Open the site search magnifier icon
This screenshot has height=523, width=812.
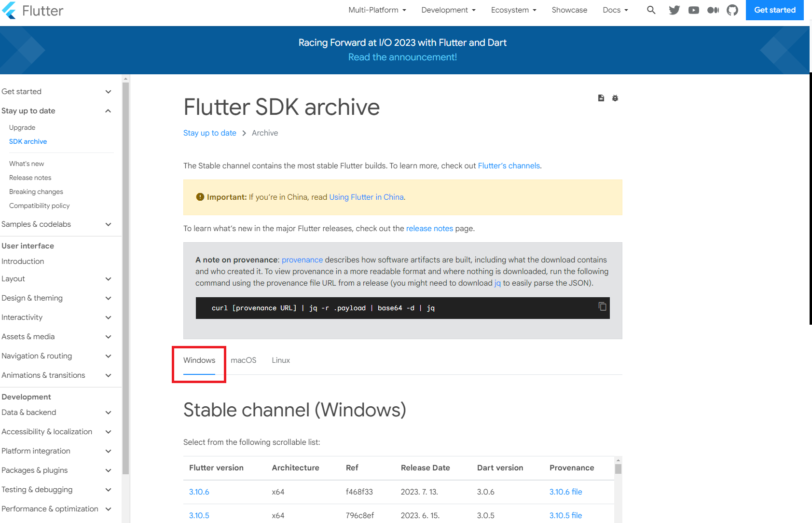click(651, 10)
